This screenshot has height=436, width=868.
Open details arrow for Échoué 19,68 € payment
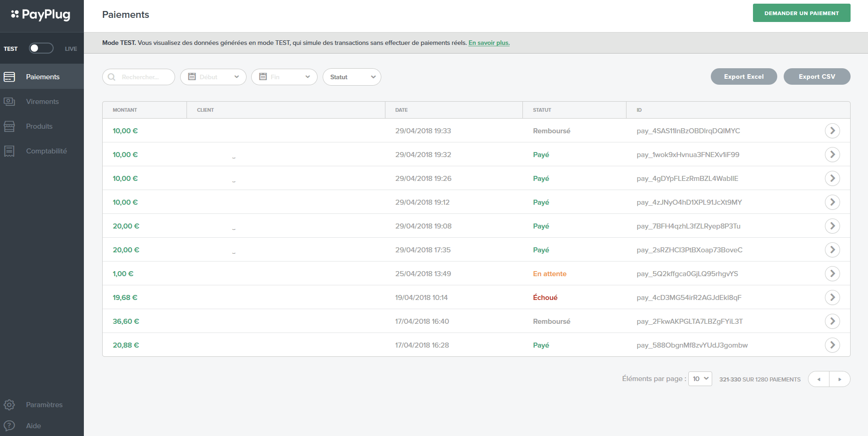[x=832, y=298]
